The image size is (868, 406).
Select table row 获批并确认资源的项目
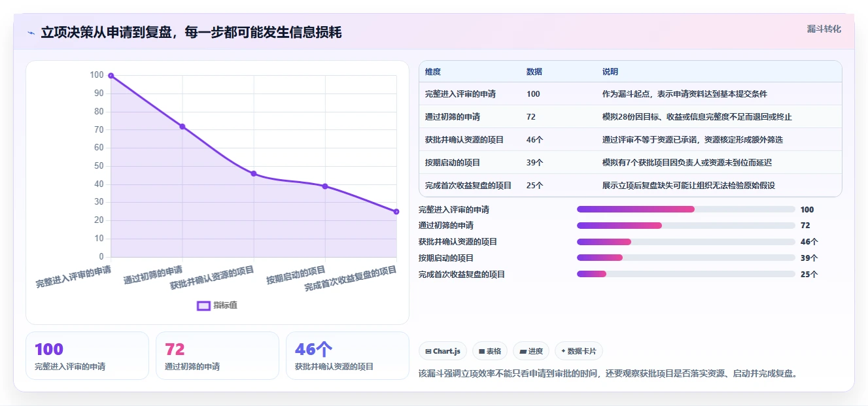tap(631, 140)
